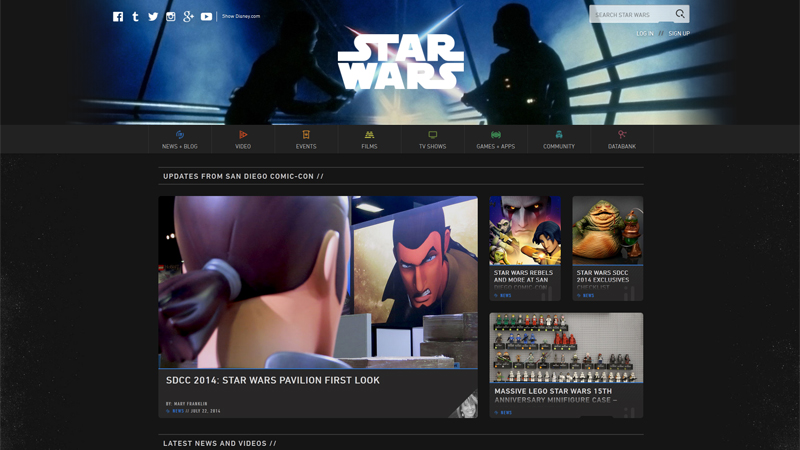Click Latest News and Videos heading
Image resolution: width=800 pixels, height=450 pixels.
coord(220,443)
